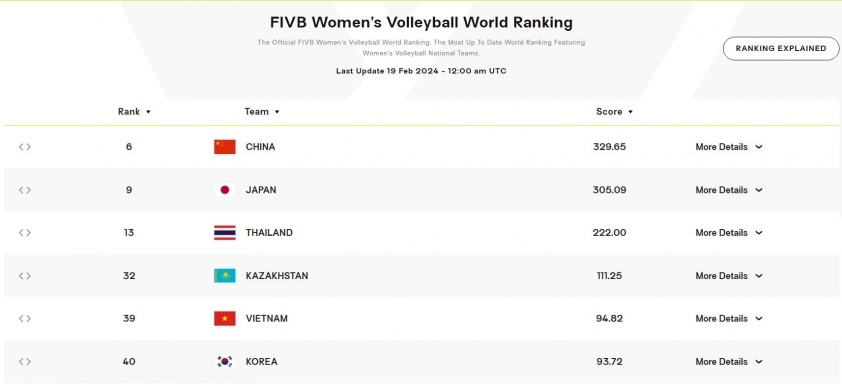842x384 pixels.
Task: Expand More Details for Japan
Action: click(729, 190)
